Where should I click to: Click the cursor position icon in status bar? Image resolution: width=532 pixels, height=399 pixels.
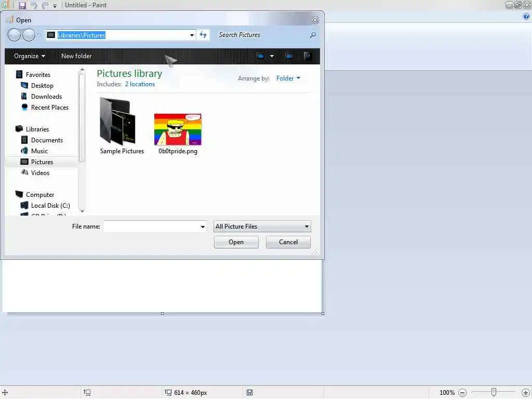pyautogui.click(x=5, y=393)
